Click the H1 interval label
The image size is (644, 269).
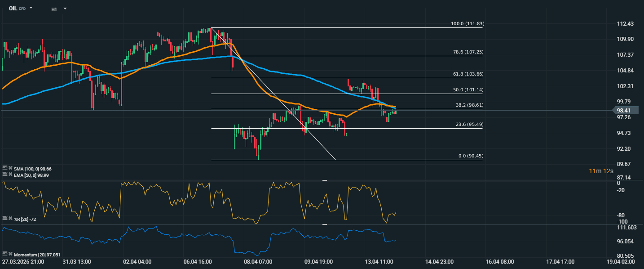point(54,9)
